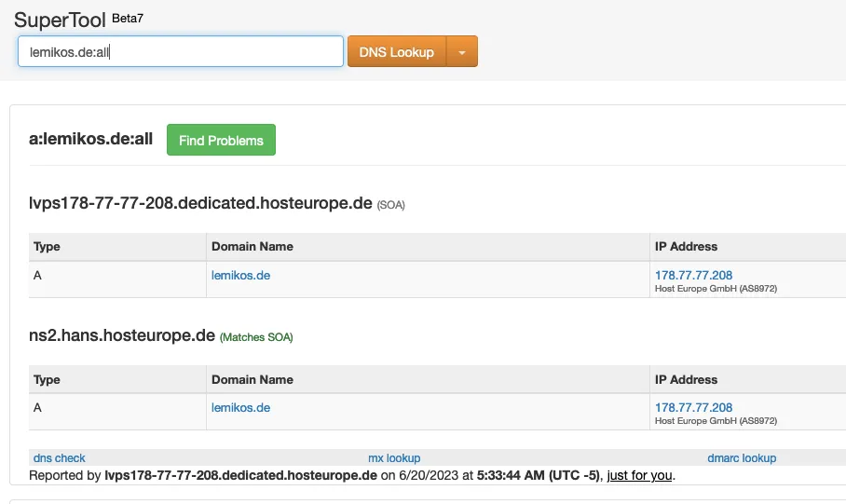Click the SuperTool page title
Screen dimensions: 846x504
pos(60,20)
